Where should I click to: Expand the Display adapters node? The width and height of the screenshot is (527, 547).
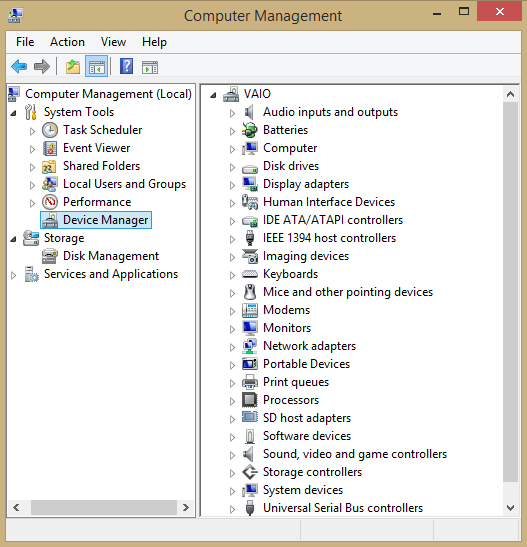pyautogui.click(x=232, y=185)
